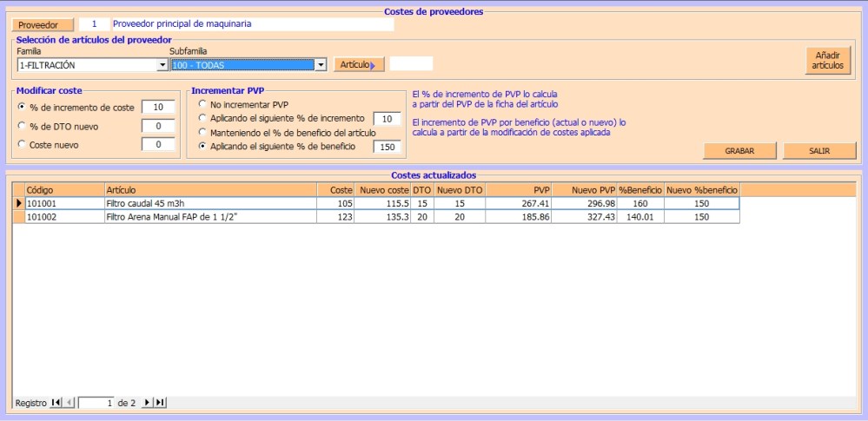Click the 'Artículo' column header

pyautogui.click(x=210, y=190)
